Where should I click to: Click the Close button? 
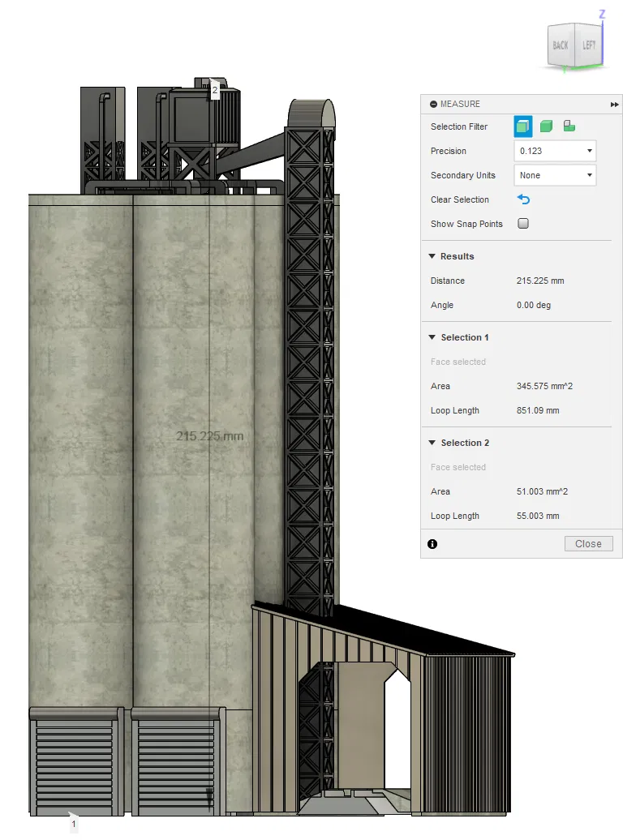click(588, 544)
